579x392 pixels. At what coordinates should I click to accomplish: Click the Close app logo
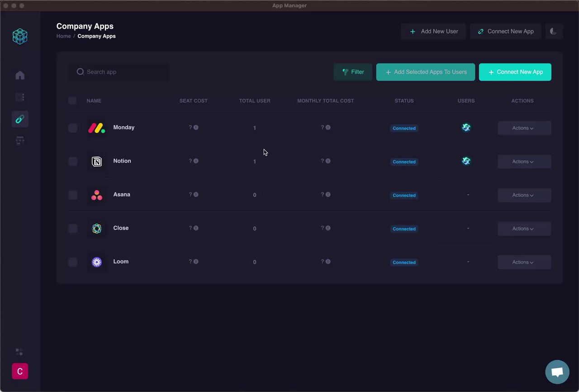pyautogui.click(x=97, y=229)
